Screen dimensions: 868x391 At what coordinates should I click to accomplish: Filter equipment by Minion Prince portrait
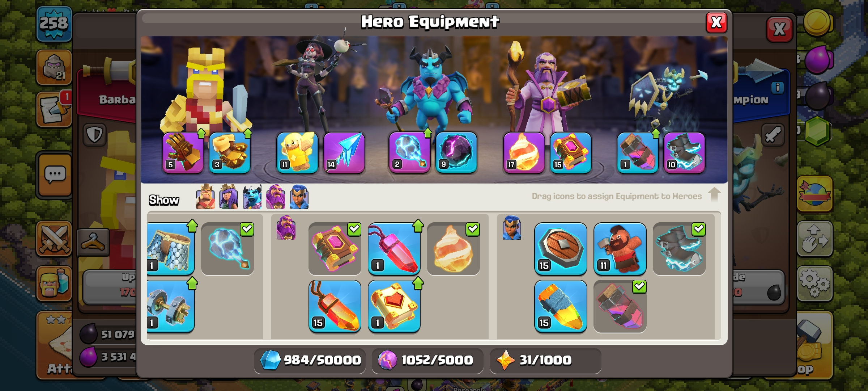pyautogui.click(x=252, y=197)
